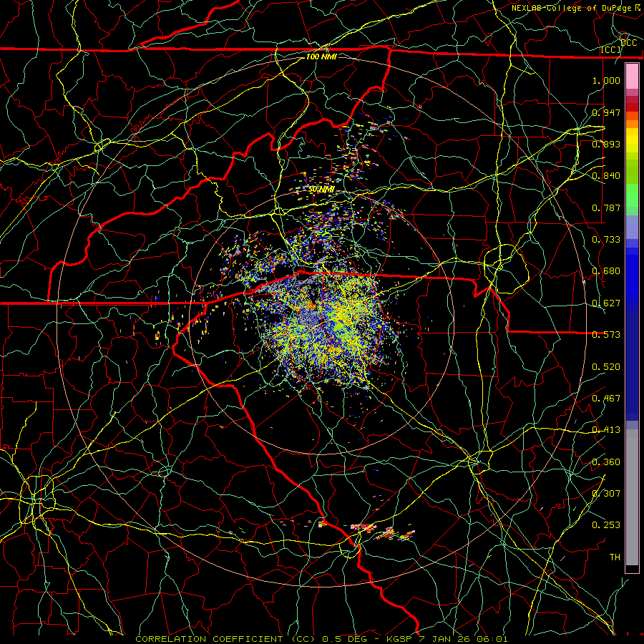Click the 0.307 scale value
The height and width of the screenshot is (644, 644).
click(606, 493)
